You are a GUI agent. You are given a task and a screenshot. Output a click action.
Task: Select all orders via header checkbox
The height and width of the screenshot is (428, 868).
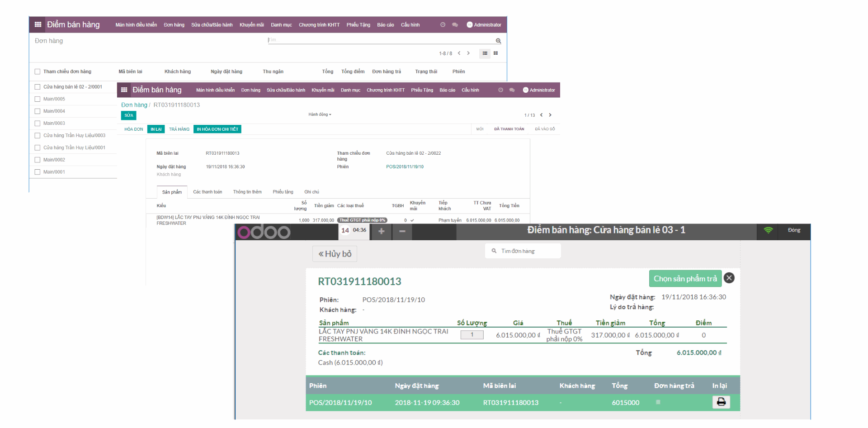pos(38,71)
